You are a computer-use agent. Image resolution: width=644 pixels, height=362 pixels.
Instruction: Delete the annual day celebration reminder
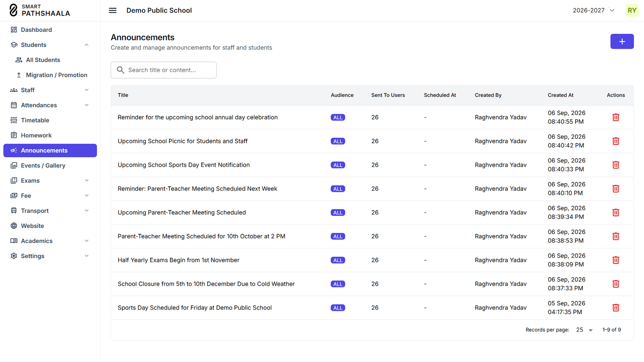point(615,117)
